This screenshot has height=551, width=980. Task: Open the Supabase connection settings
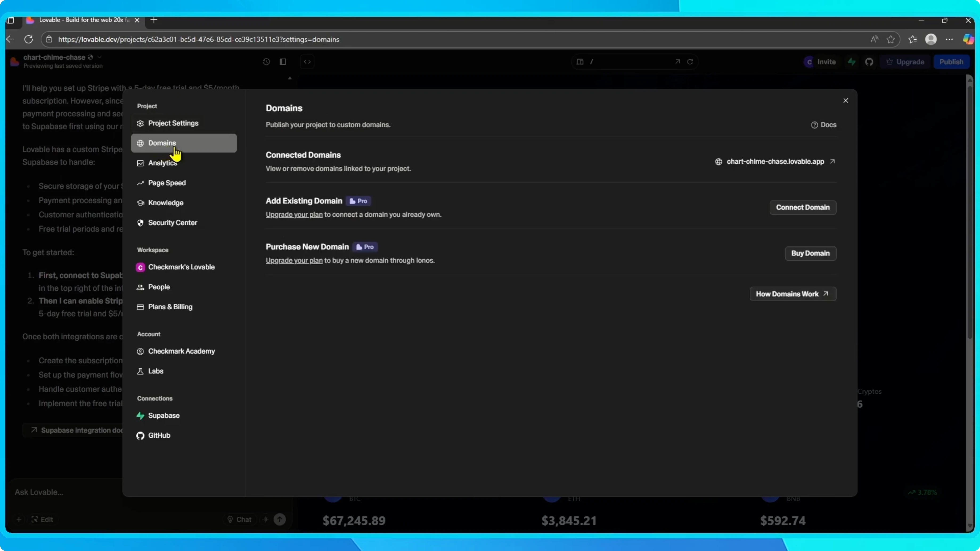click(184, 416)
